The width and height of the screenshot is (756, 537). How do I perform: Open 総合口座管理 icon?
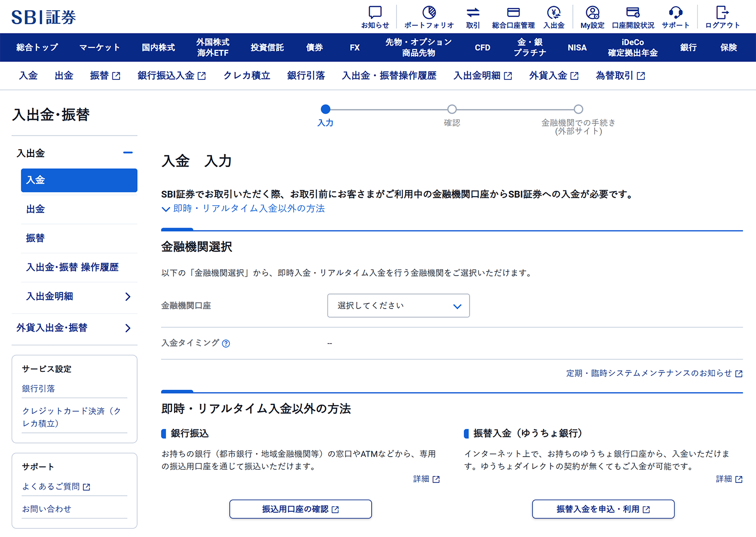tap(513, 12)
